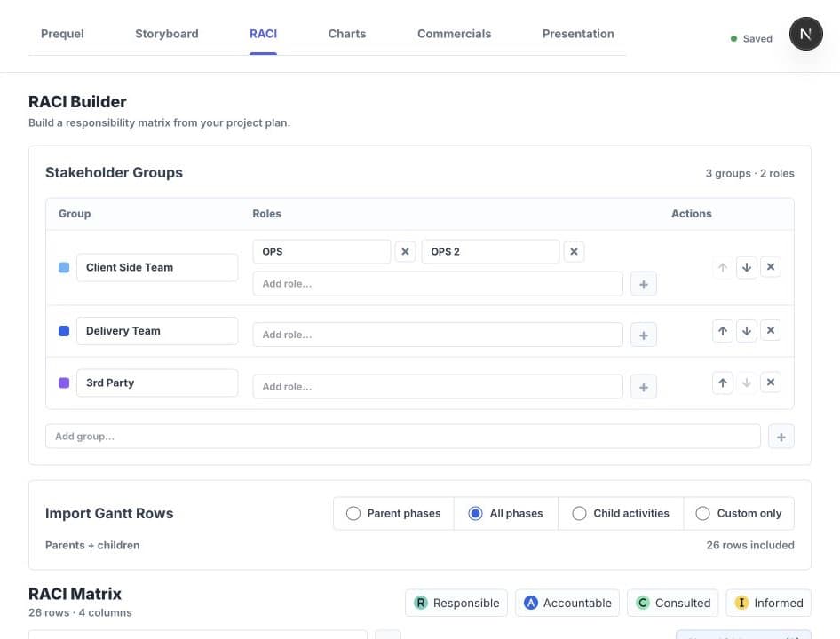
Task: Open the user avatar N
Action: (805, 34)
